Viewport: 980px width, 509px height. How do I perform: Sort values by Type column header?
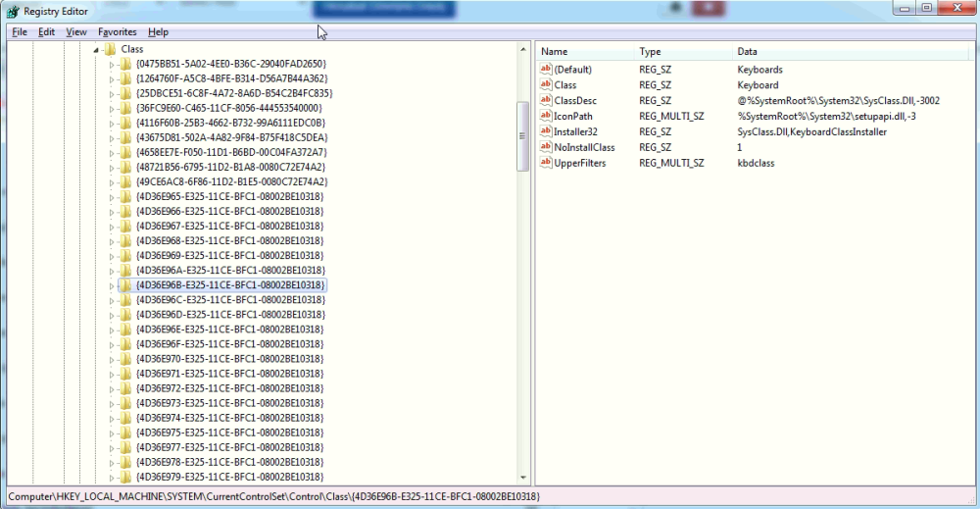pos(682,52)
